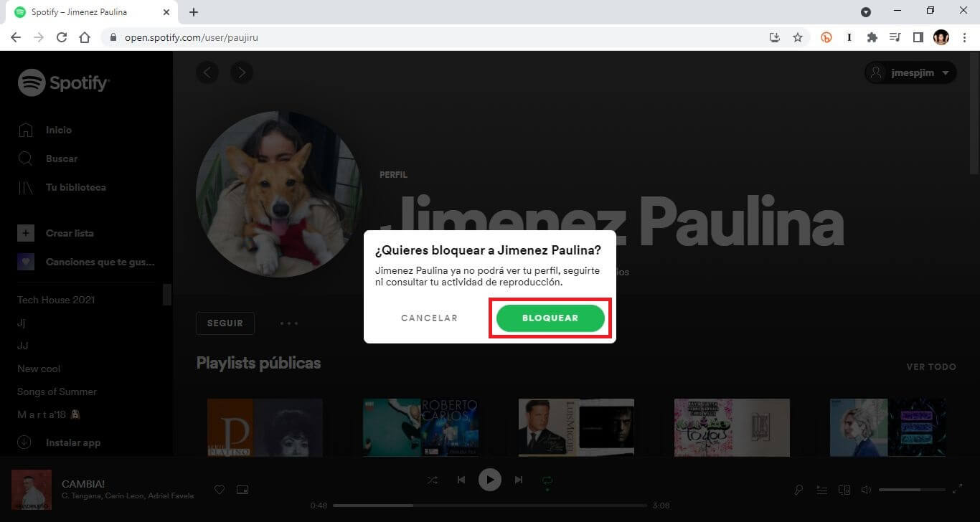This screenshot has width=980, height=522.
Task: Open the three-dots profile options menu
Action: [x=289, y=323]
